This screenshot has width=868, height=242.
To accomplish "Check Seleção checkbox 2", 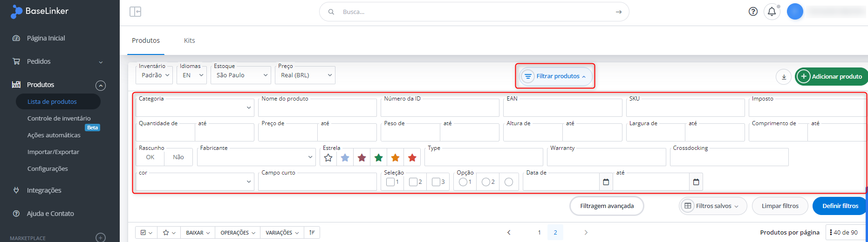I will coord(413,182).
